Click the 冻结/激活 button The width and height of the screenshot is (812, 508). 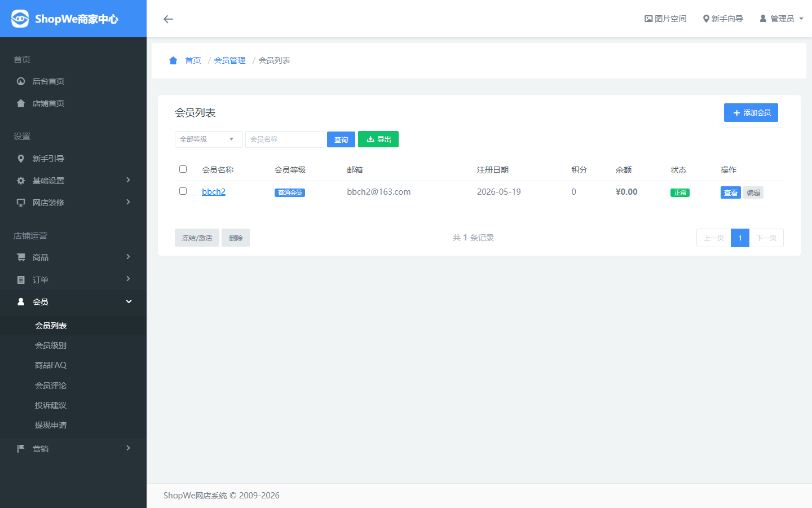tap(197, 238)
